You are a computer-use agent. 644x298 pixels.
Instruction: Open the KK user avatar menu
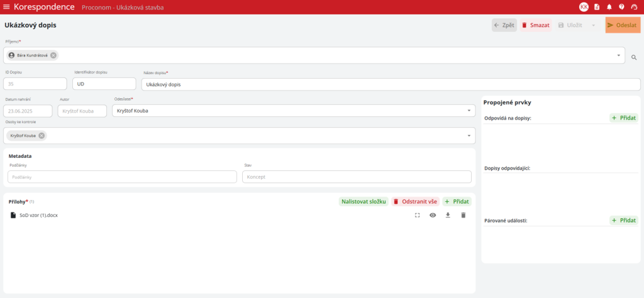[x=584, y=7]
